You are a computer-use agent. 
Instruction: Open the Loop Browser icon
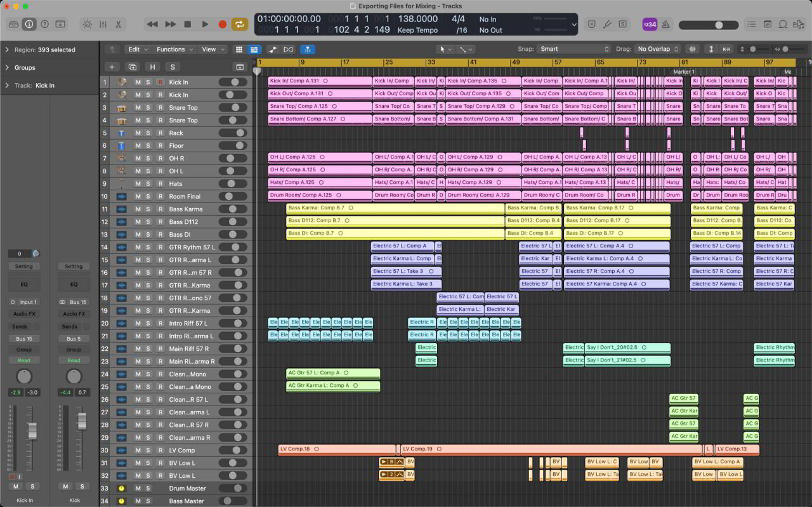click(x=782, y=24)
